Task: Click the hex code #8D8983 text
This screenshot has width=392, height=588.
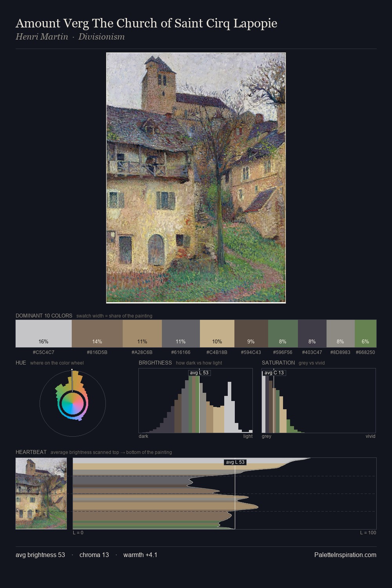Action: pos(340,352)
